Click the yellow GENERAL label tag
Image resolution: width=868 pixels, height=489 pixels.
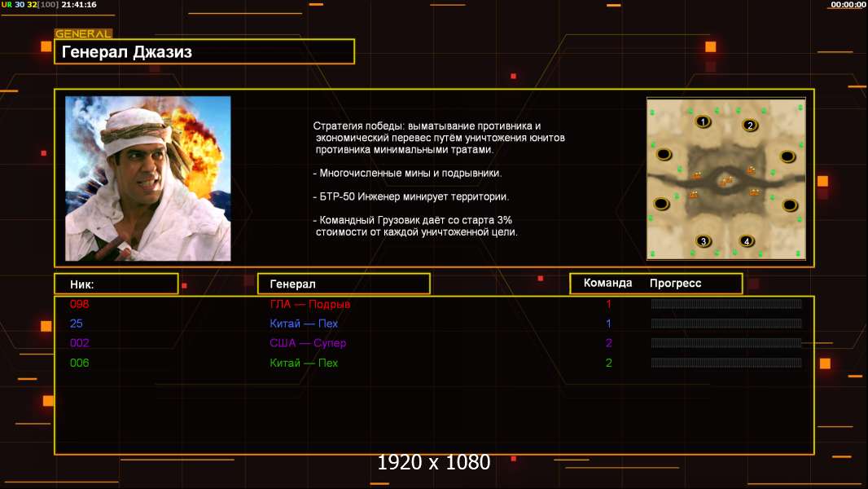(83, 33)
